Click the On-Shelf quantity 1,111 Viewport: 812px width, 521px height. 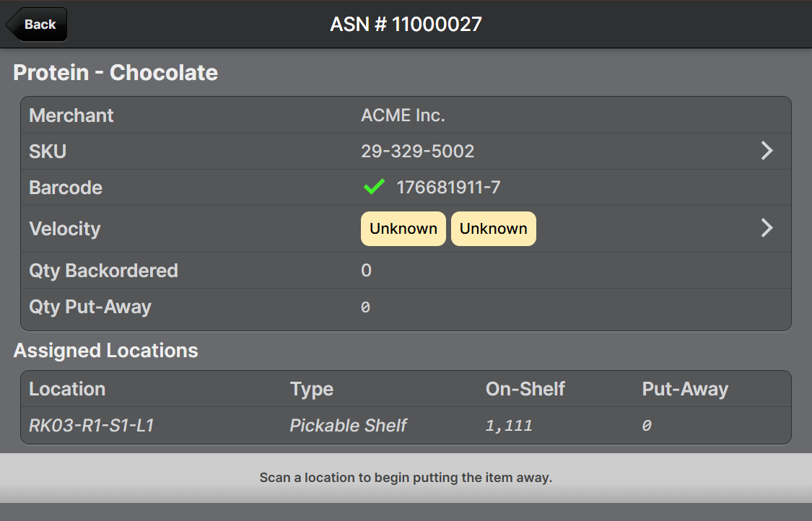(509, 426)
